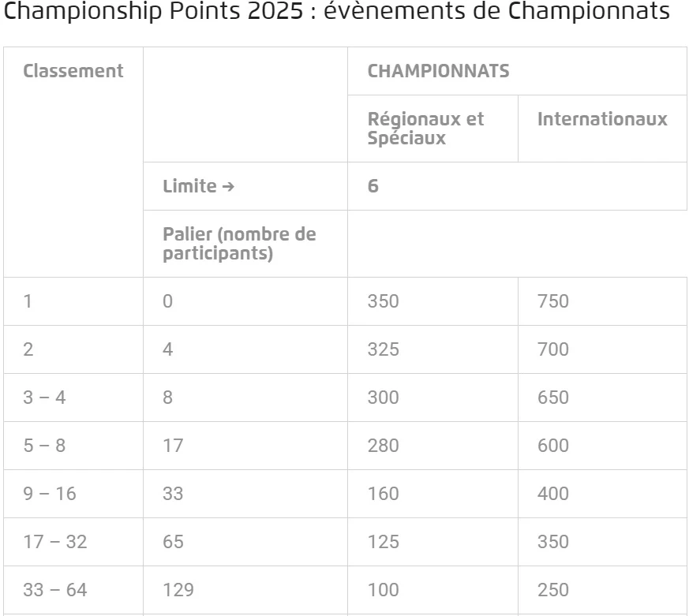Click the Classement column header
The width and height of the screenshot is (689, 616).
click(73, 71)
